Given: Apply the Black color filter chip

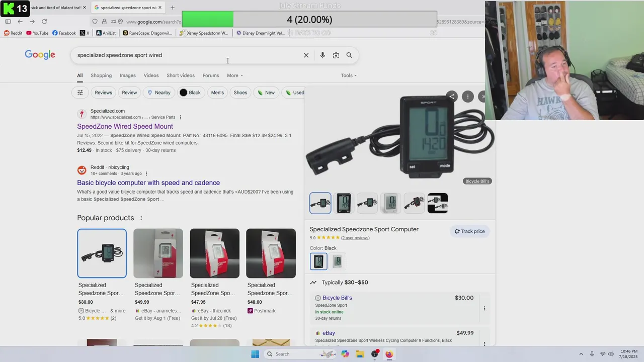Looking at the screenshot, I should 191,93.
